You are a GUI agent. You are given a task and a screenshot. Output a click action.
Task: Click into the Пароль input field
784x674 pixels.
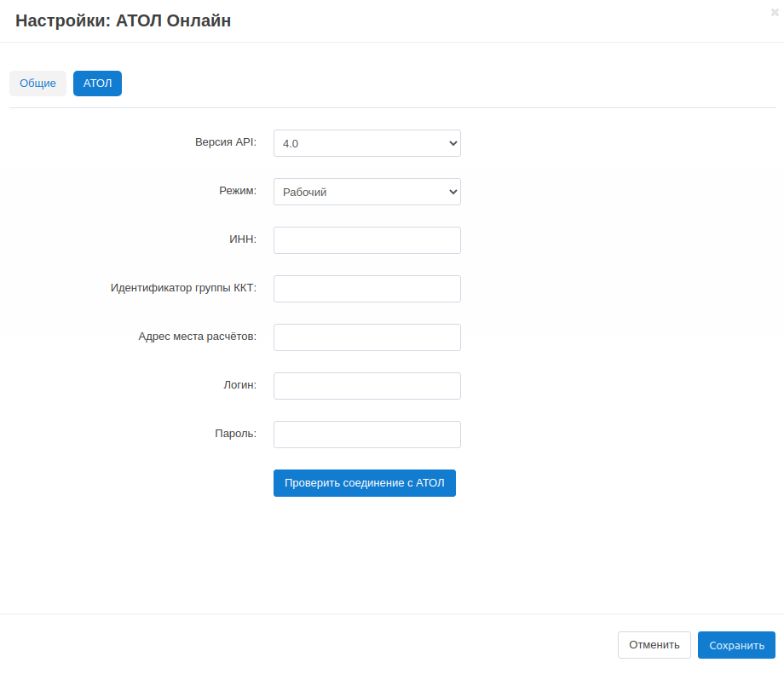coord(366,435)
